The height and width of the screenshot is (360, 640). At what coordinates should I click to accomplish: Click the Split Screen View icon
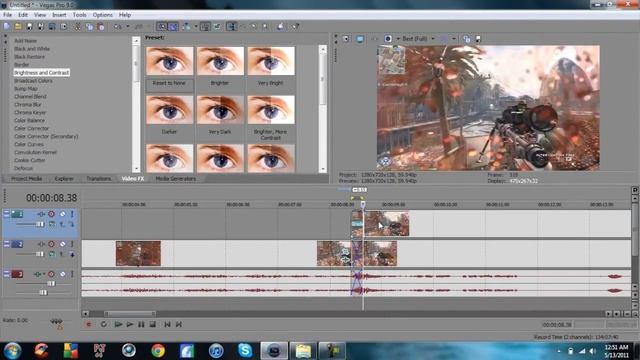pos(388,39)
